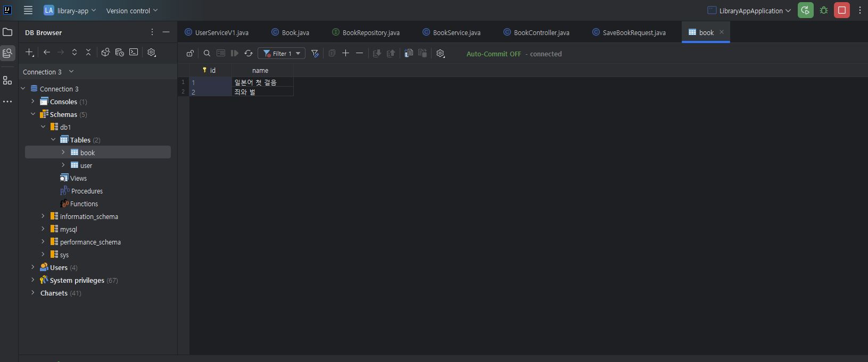This screenshot has height=362, width=868.
Task: Click the plus icon to insert a record
Action: tap(345, 53)
